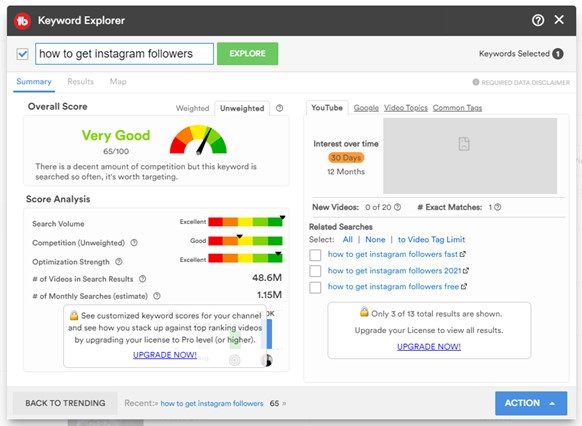The width and height of the screenshot is (582, 426).
Task: Click lock icon in the Pro upgrade notice
Action: tap(74, 315)
